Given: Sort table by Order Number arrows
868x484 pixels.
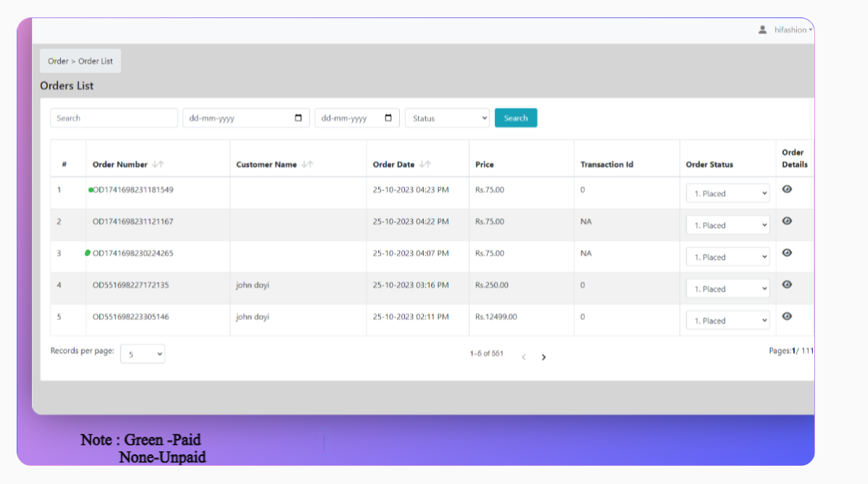Looking at the screenshot, I should pos(157,165).
